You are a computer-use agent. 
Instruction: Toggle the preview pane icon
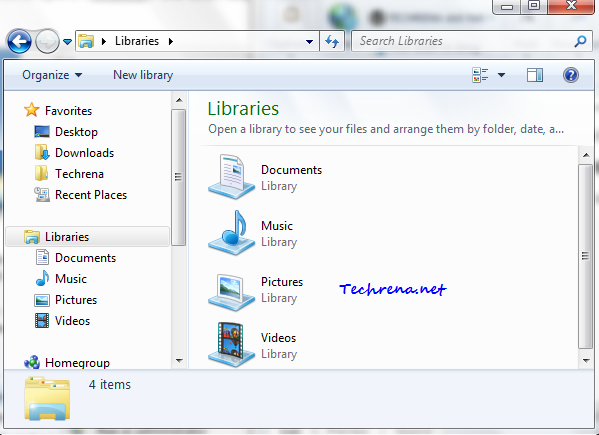click(534, 75)
